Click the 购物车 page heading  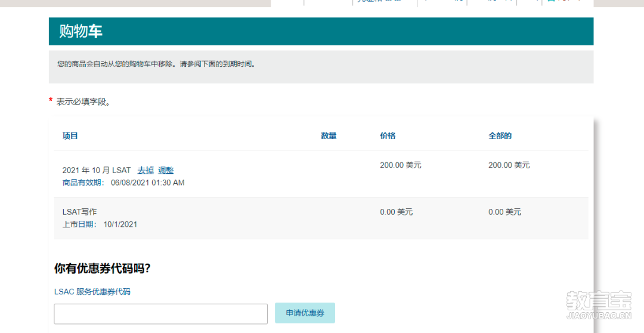coord(80,31)
